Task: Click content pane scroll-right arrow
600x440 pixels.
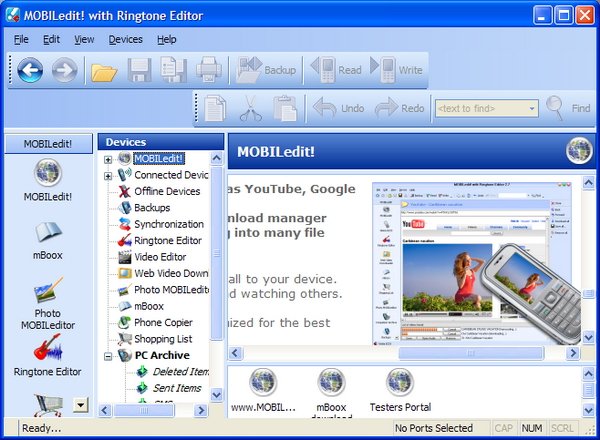Action: coord(572,353)
